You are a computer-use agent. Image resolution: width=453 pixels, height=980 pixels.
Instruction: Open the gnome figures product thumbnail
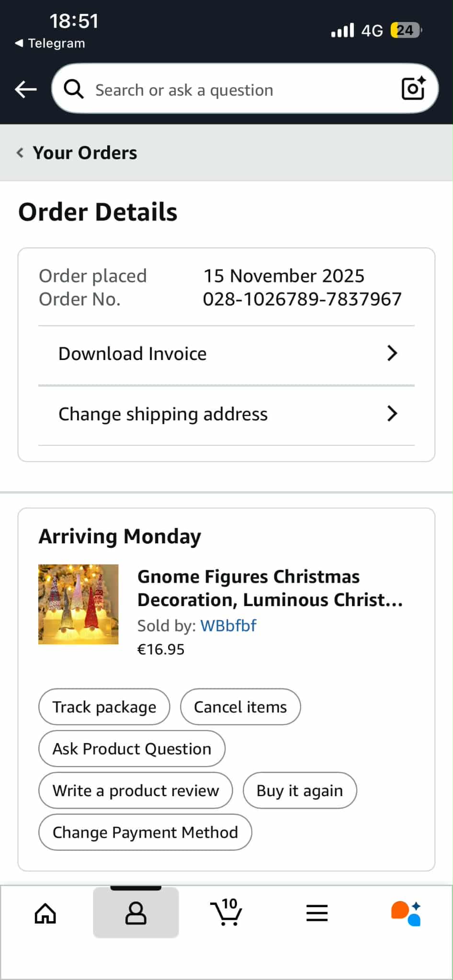pos(79,604)
